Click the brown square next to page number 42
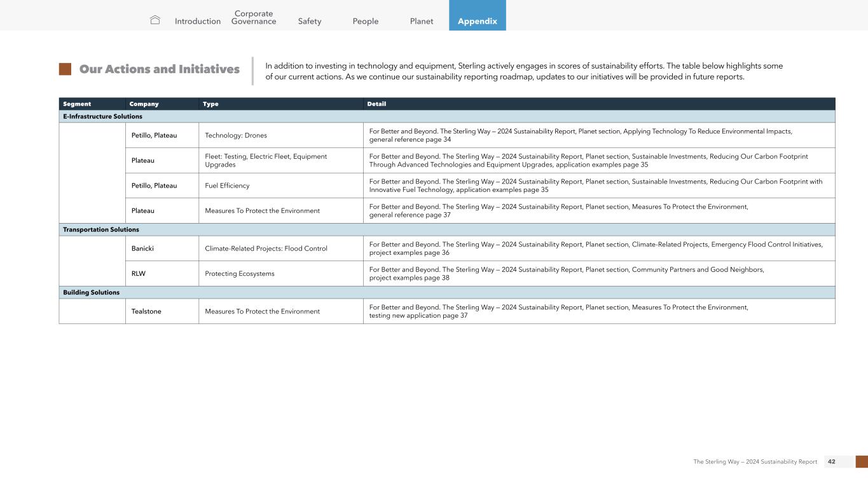 tap(862, 461)
